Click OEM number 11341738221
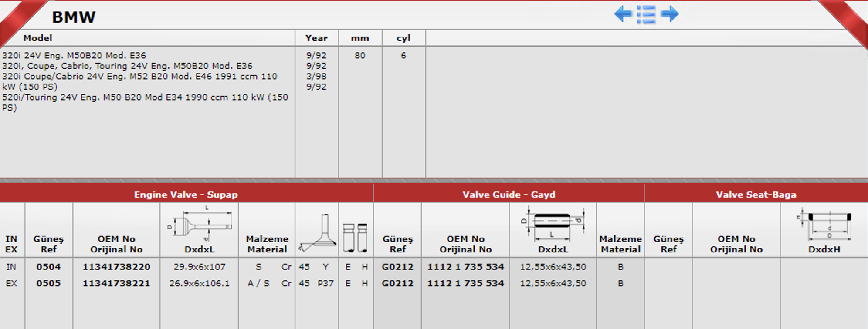Viewport: 868px width, 329px height. coord(116,283)
